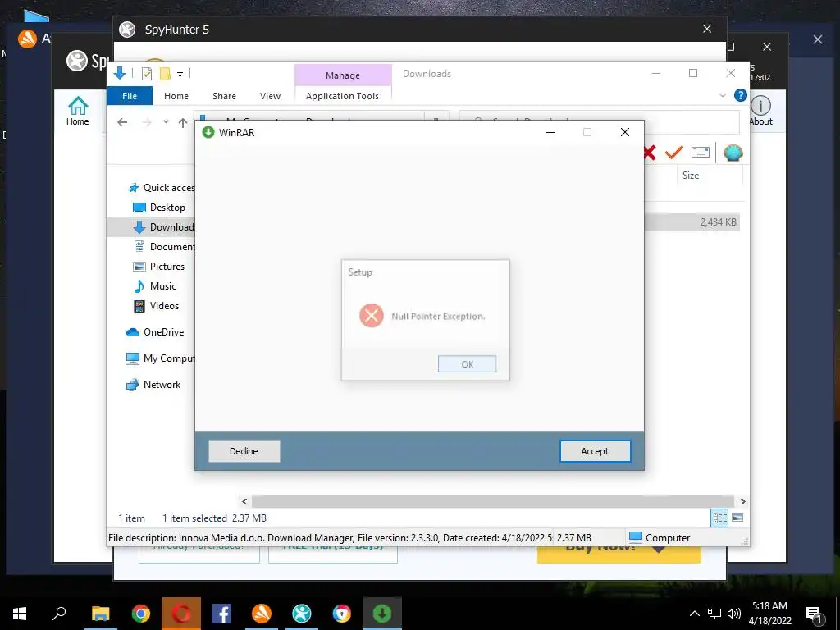Open the Home ribbon tab in Explorer
Viewport: 840px width, 630px height.
point(176,96)
